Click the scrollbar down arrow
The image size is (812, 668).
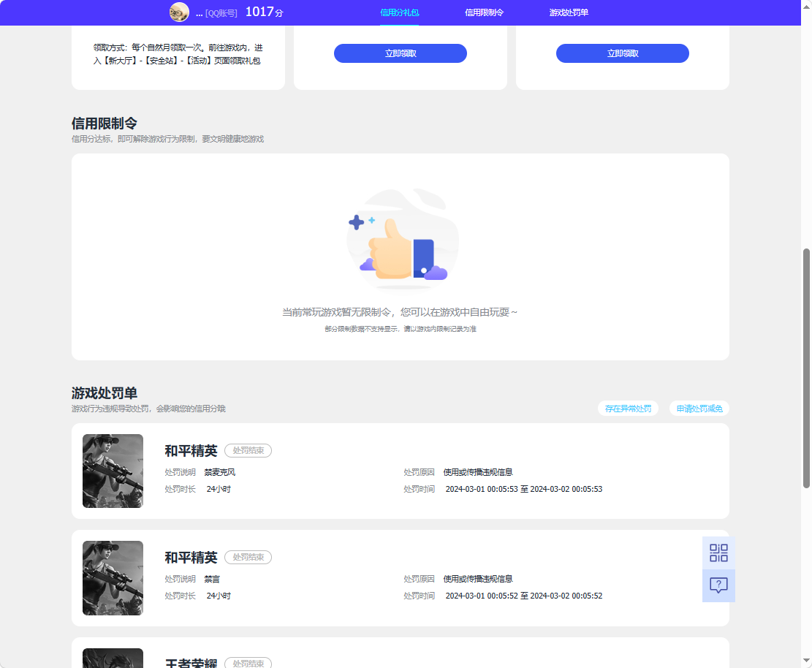tap(806, 661)
